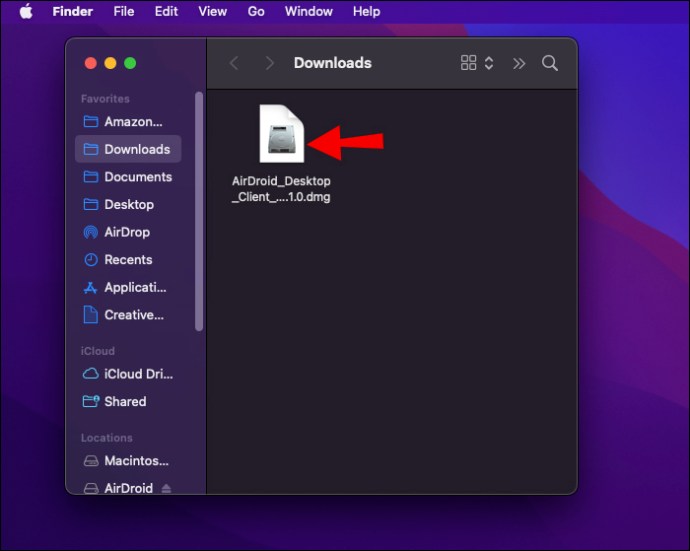The height and width of the screenshot is (551, 690).
Task: Click the search magnifier icon
Action: click(550, 63)
